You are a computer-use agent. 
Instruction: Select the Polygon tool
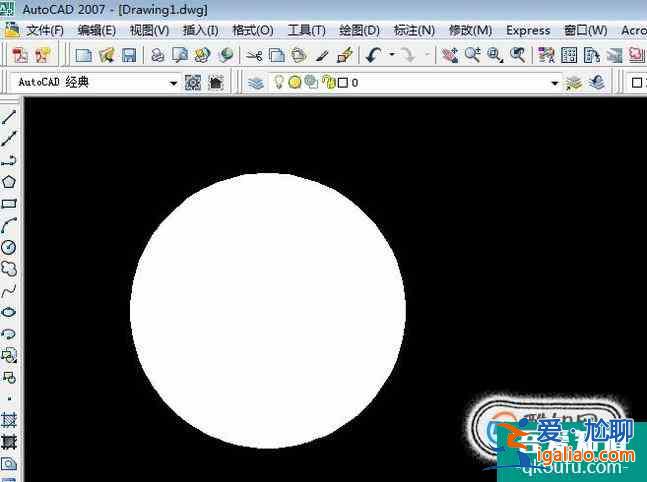tap(9, 182)
